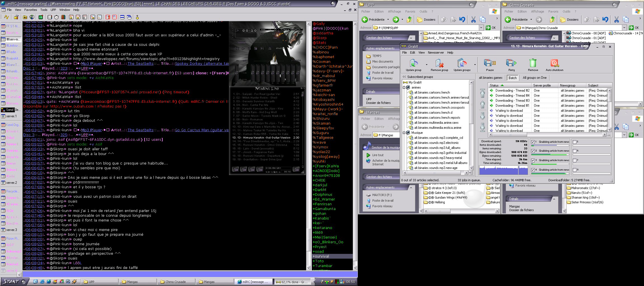Click the mIRC Connect lightning toolbar icon
644x286 pixels.
(x=6, y=17)
